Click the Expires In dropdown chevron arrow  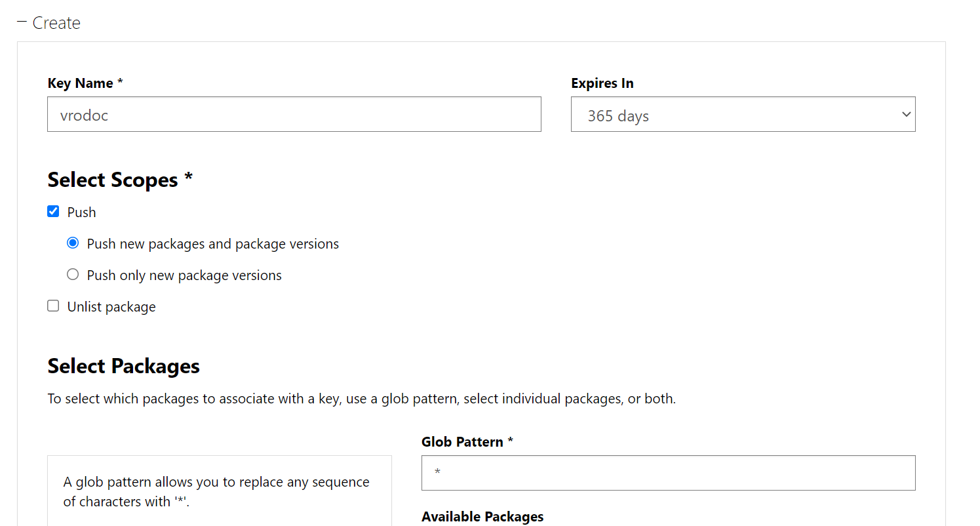pos(906,115)
